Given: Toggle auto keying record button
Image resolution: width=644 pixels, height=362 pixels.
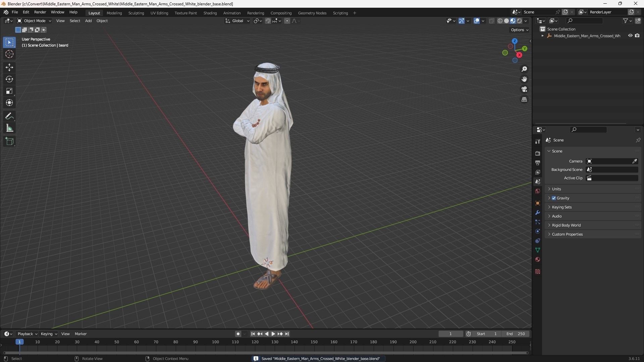Looking at the screenshot, I should (x=238, y=334).
